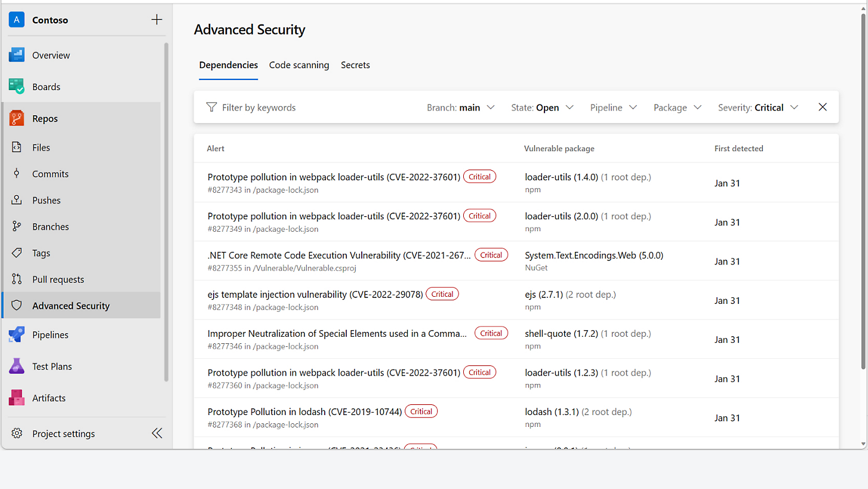Clear filters with the X button
This screenshot has width=868, height=489.
823,107
